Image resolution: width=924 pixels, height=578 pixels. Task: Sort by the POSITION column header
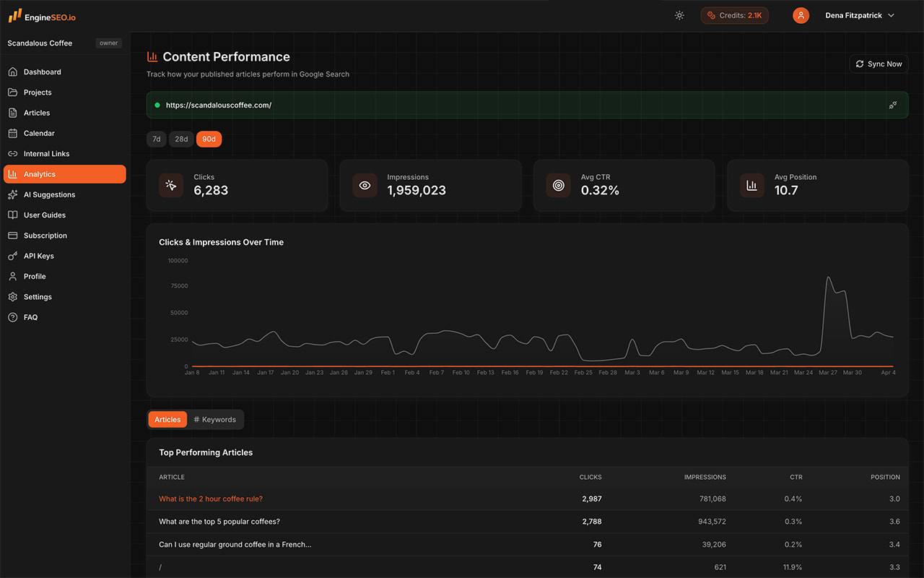tap(885, 477)
